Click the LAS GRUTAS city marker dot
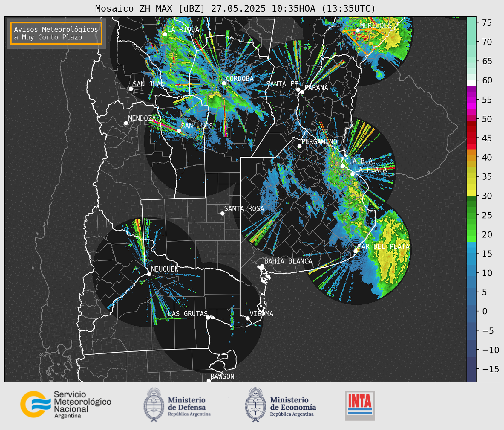The image size is (504, 430). pos(208,317)
